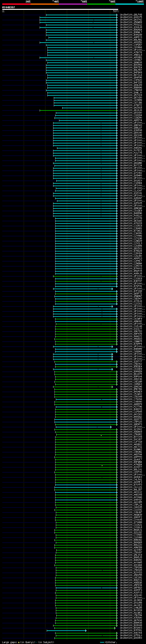The image size is (146, 644).
Task: Select hit label UniRef100_Q4PFM3
Action: tap(131, 457)
